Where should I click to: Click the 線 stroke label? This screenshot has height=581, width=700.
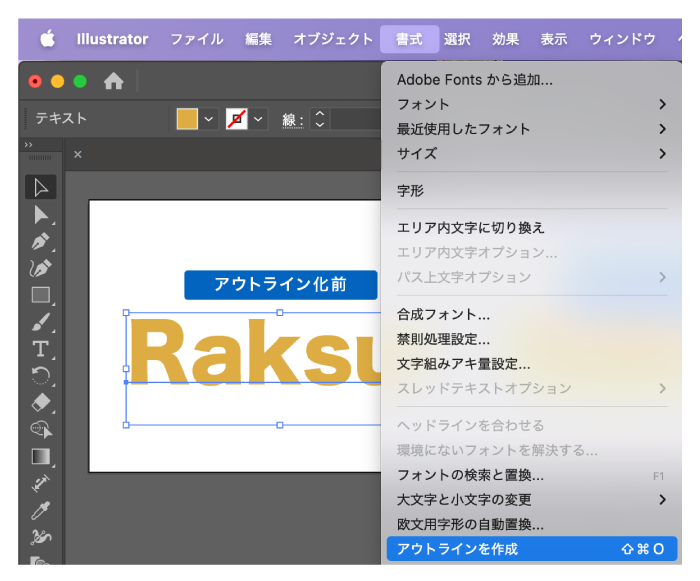[x=293, y=120]
